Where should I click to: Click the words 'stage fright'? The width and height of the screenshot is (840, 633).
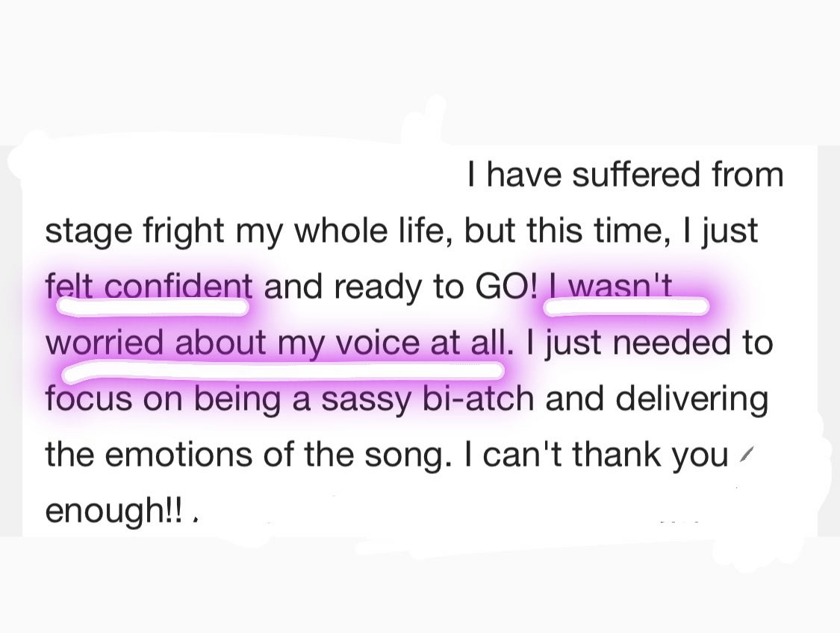point(134,231)
